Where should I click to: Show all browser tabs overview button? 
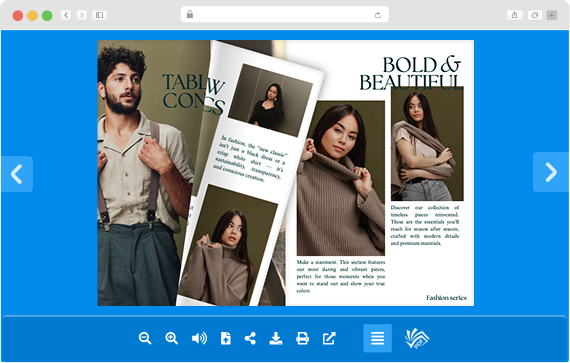pos(535,15)
